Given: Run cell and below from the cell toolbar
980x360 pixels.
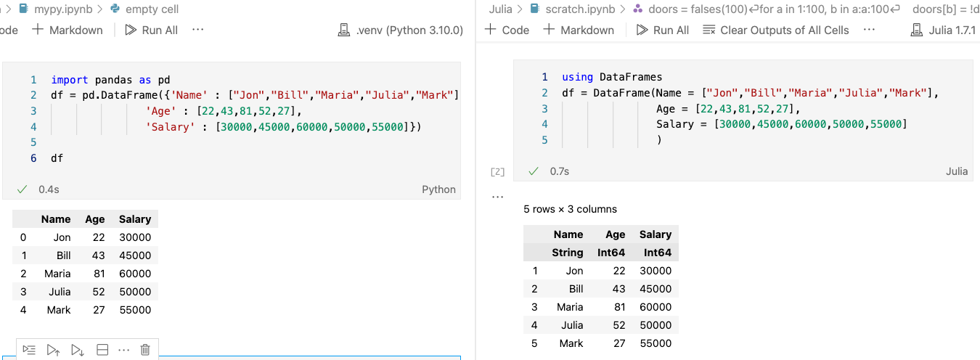Looking at the screenshot, I should point(78,350).
